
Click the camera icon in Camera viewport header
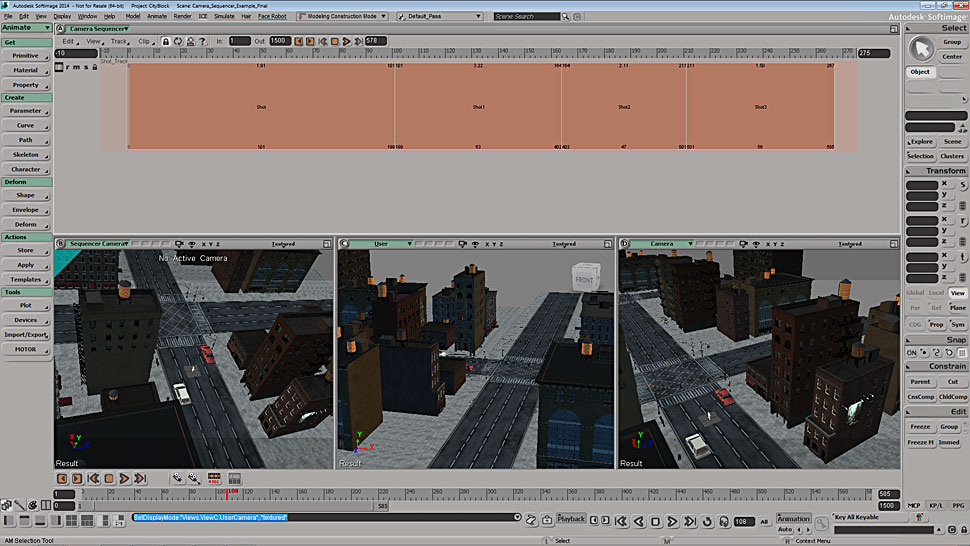(x=743, y=243)
